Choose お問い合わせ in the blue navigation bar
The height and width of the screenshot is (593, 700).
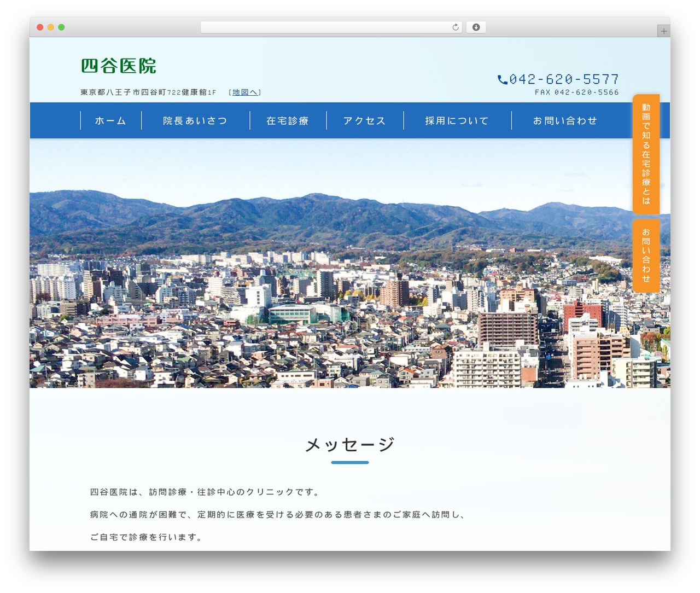(x=565, y=121)
